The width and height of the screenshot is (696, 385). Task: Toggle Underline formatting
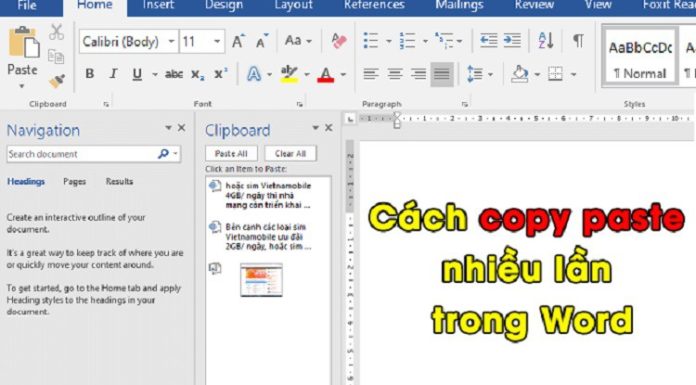137,74
